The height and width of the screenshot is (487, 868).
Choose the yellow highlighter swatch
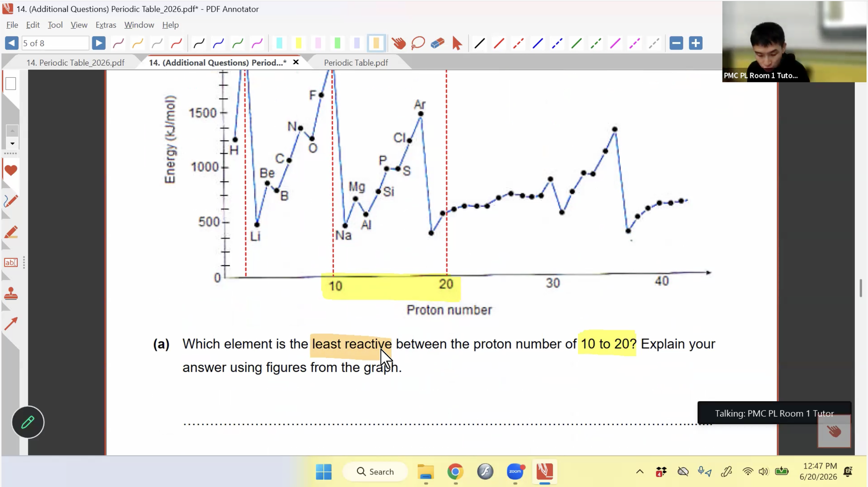tap(299, 43)
